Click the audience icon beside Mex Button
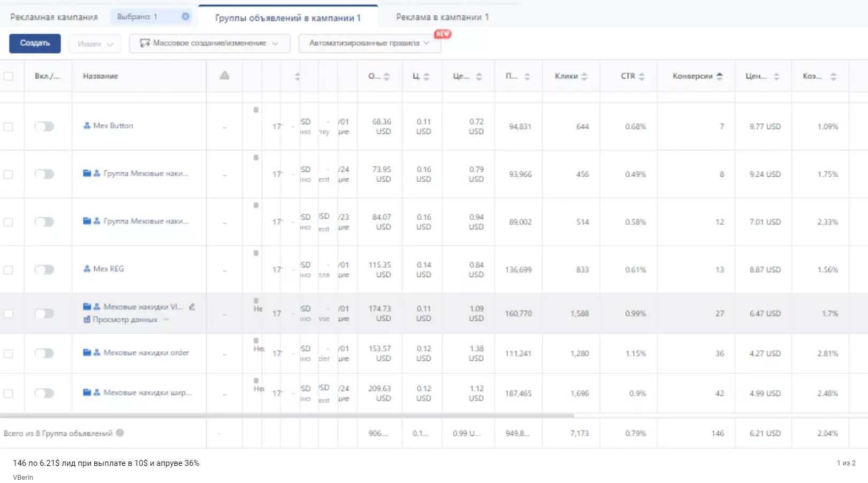The width and height of the screenshot is (868, 483). (87, 125)
